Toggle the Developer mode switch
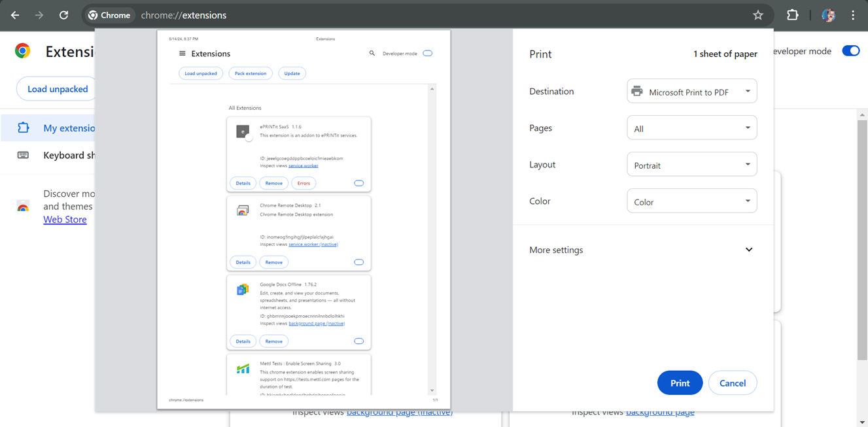The image size is (868, 427). pos(850,50)
